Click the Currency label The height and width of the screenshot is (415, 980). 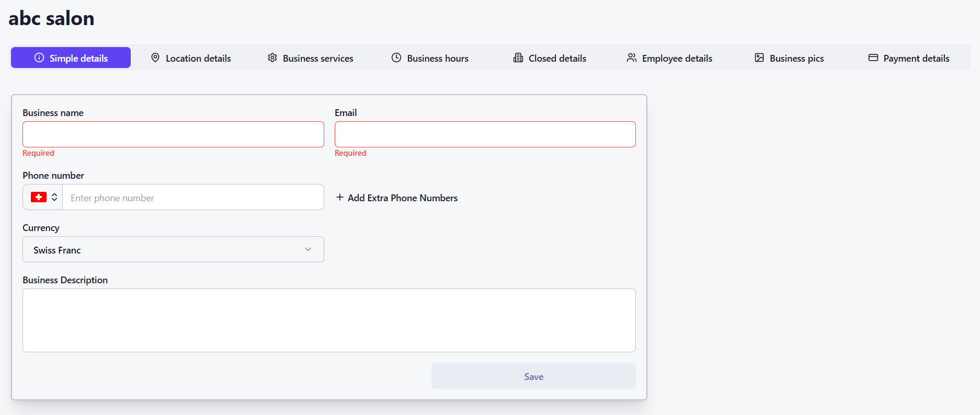point(41,228)
